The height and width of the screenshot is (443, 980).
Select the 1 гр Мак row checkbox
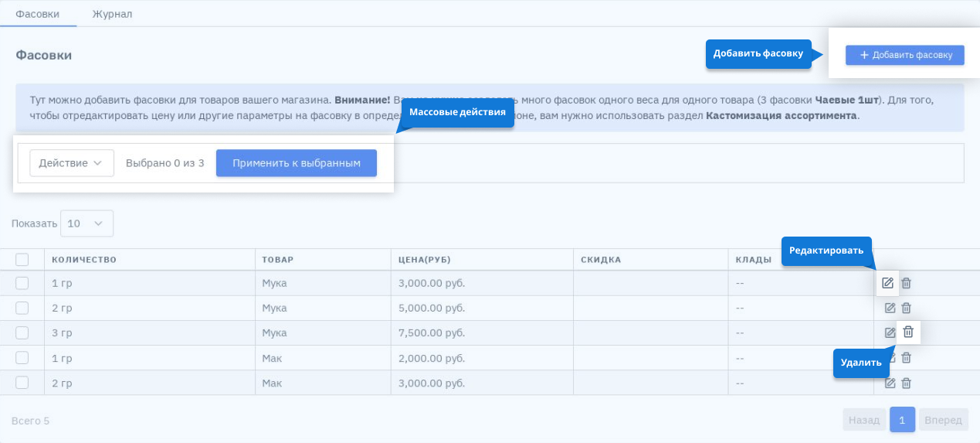22,357
